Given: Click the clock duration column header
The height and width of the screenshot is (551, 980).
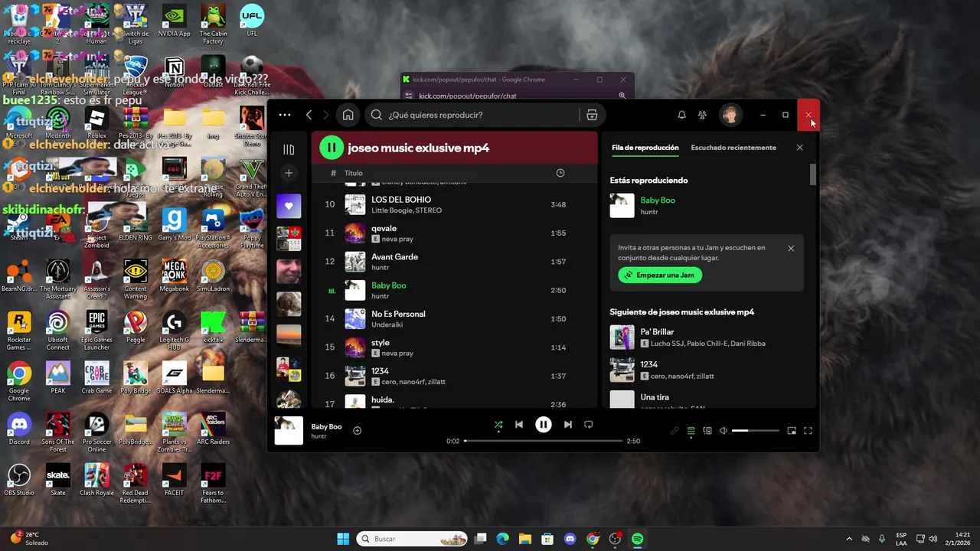Looking at the screenshot, I should 560,173.
